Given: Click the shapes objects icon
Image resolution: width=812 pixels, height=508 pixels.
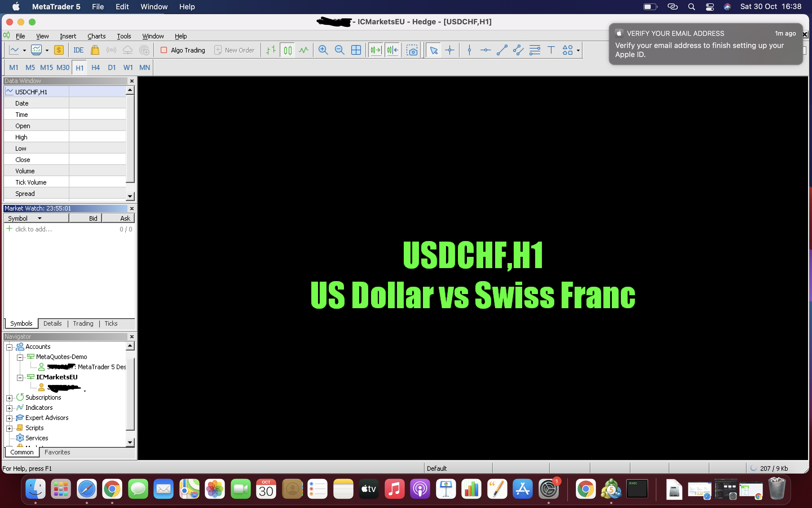Looking at the screenshot, I should click(567, 50).
